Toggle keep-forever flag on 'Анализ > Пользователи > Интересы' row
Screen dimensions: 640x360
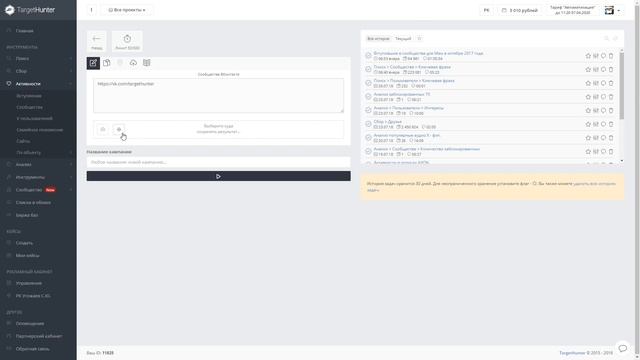point(603,110)
